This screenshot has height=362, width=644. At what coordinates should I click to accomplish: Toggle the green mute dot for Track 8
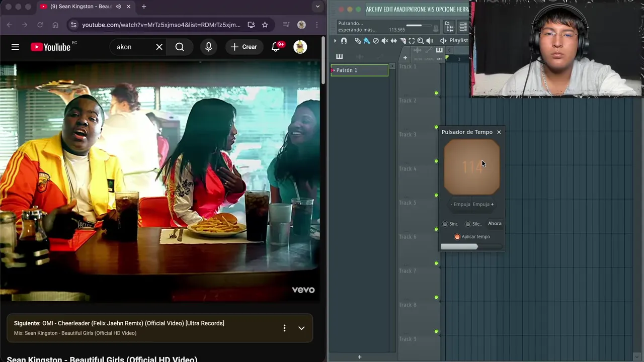click(436, 331)
